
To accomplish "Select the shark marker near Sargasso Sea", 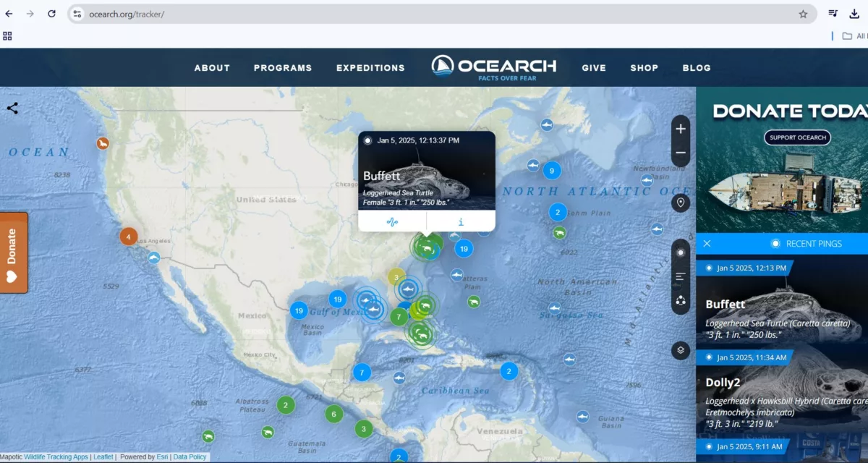I will [x=554, y=308].
